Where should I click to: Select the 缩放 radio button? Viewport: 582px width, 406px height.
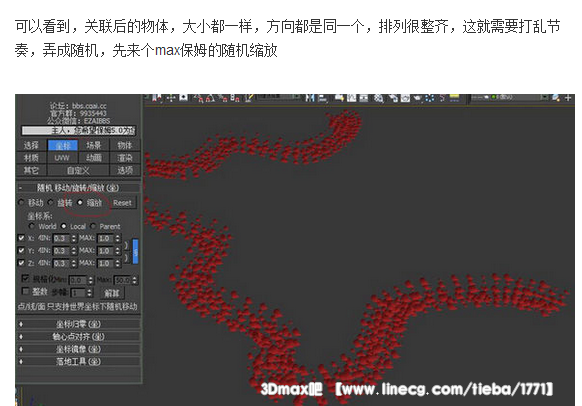pos(80,202)
